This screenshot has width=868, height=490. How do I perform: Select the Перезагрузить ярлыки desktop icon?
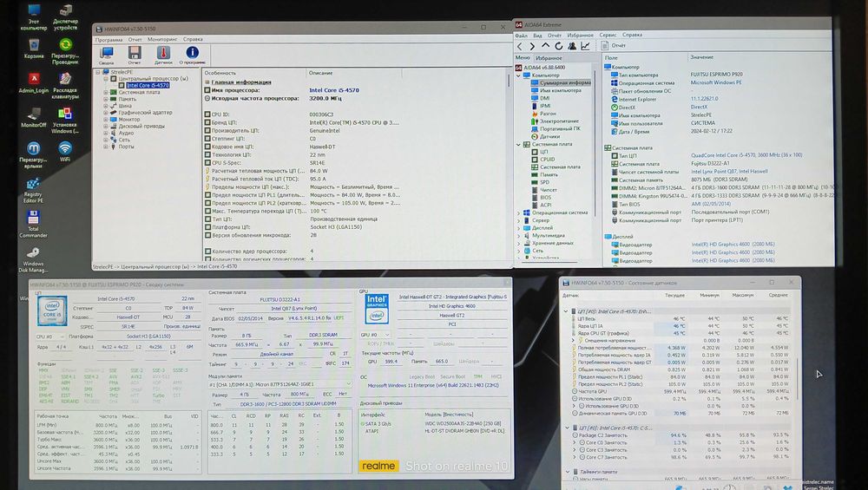click(x=33, y=155)
